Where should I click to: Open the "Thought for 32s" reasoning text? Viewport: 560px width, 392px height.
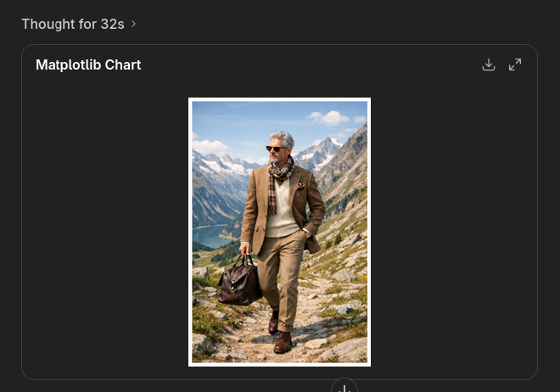tap(72, 24)
